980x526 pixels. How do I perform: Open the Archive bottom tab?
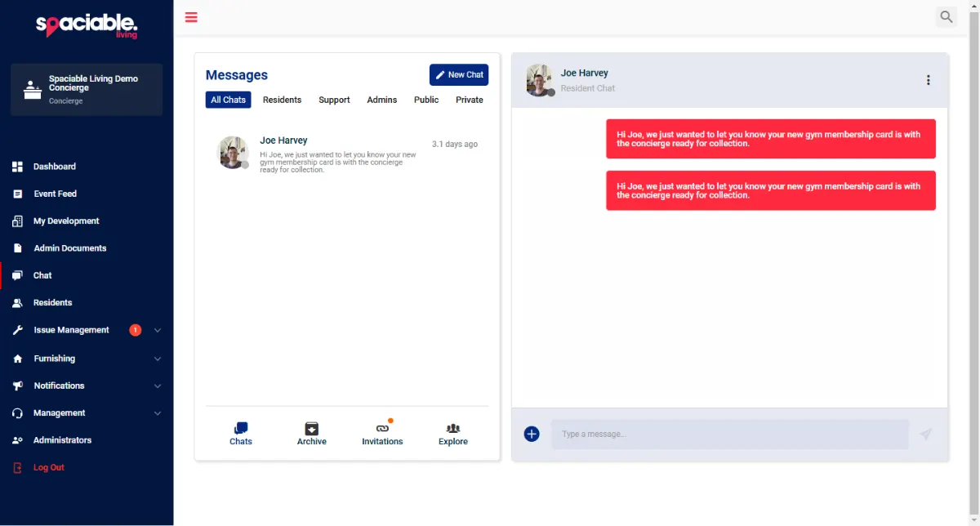[x=311, y=434]
